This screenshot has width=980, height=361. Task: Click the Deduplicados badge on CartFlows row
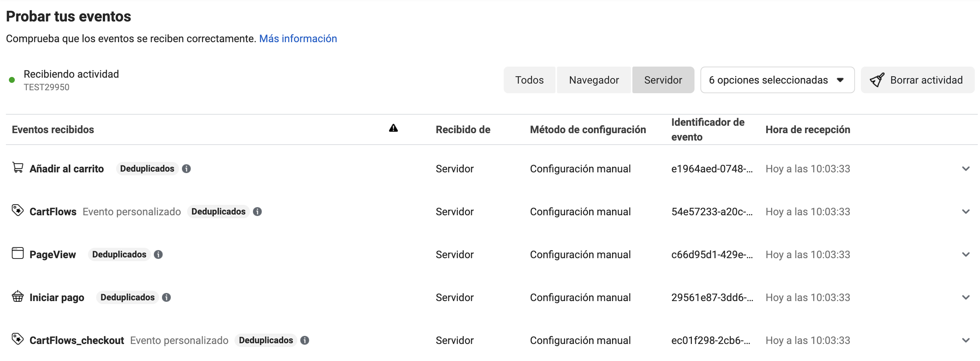(218, 212)
